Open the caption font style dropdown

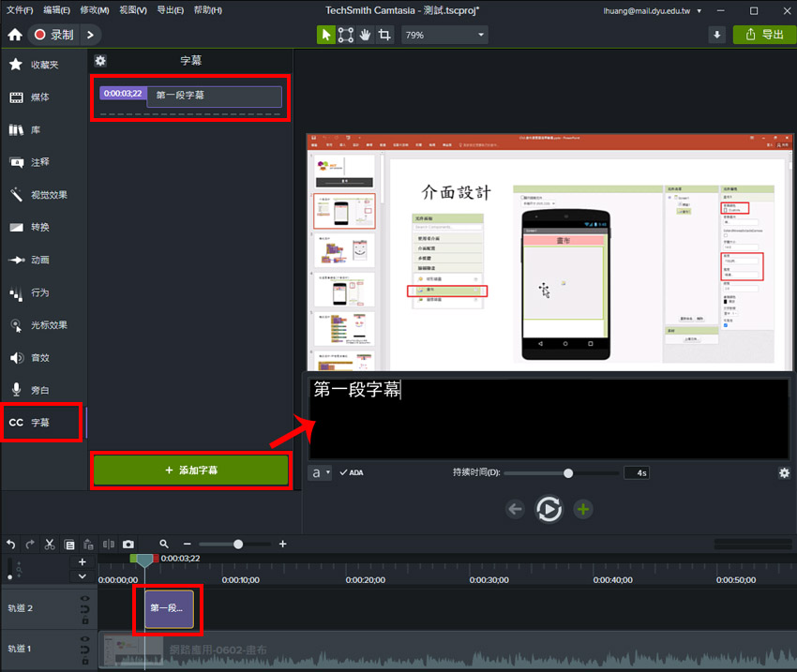(320, 473)
